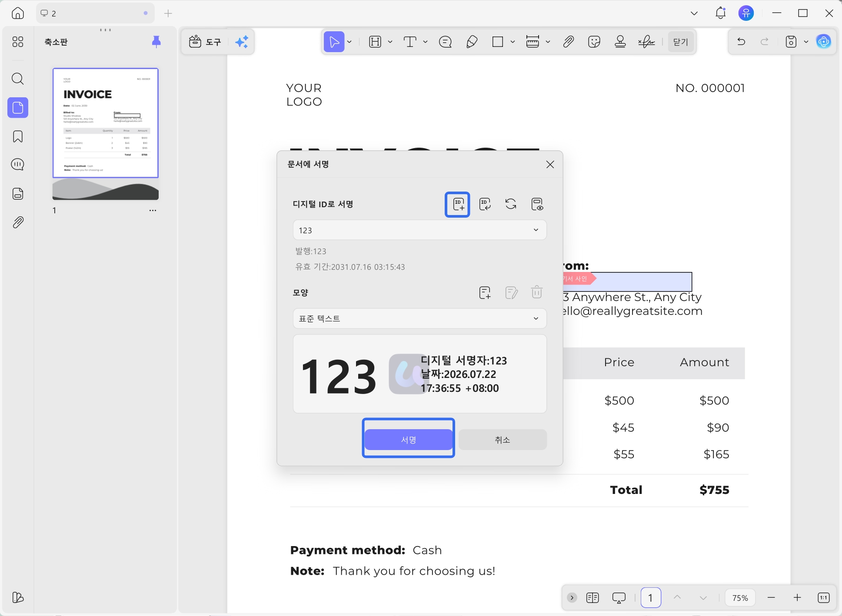Open the attachments panel paperclip in sidebar
The width and height of the screenshot is (842, 616).
pyautogui.click(x=18, y=222)
